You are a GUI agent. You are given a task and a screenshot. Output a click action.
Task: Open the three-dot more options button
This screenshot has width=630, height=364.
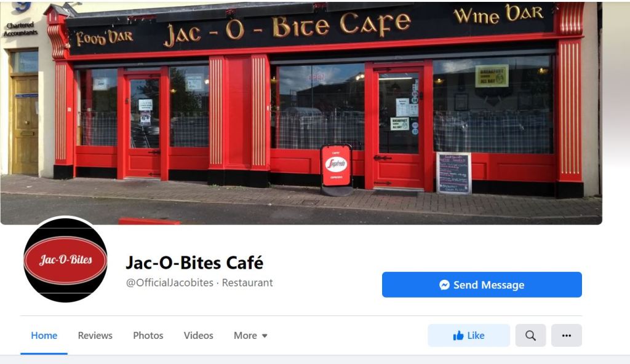click(x=567, y=336)
